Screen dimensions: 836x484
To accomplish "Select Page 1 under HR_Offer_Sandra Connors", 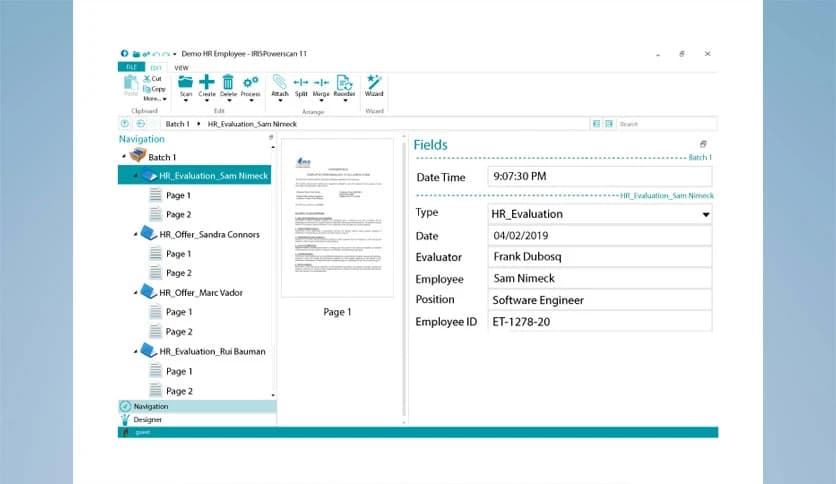I will [178, 254].
